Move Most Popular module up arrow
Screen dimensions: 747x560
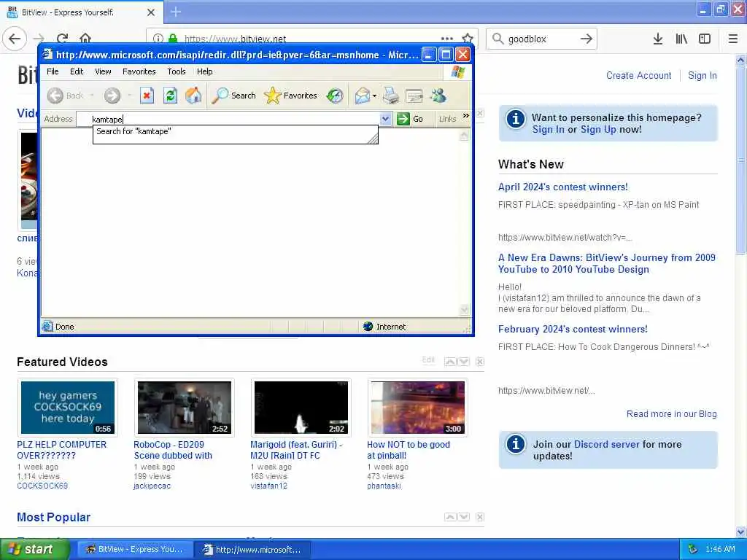pyautogui.click(x=450, y=517)
